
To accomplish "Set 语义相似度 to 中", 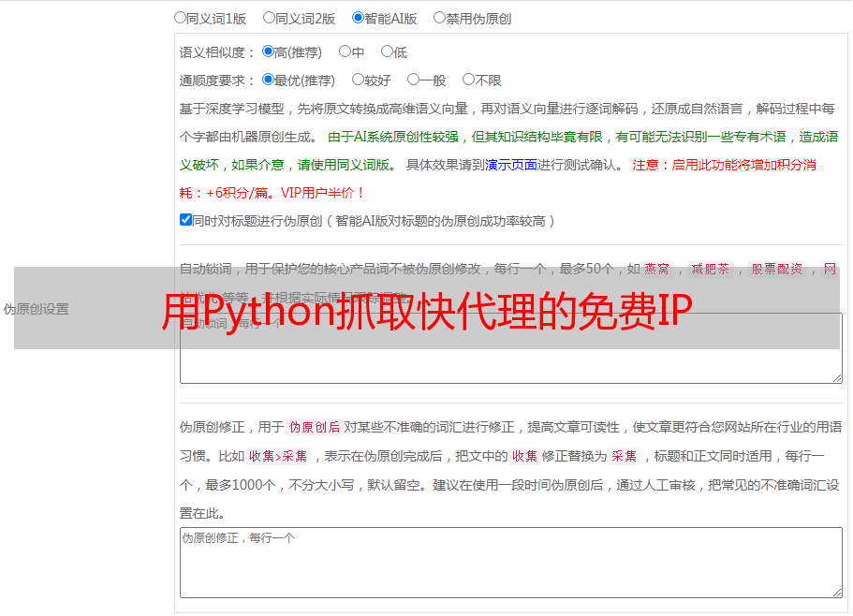I will click(345, 51).
